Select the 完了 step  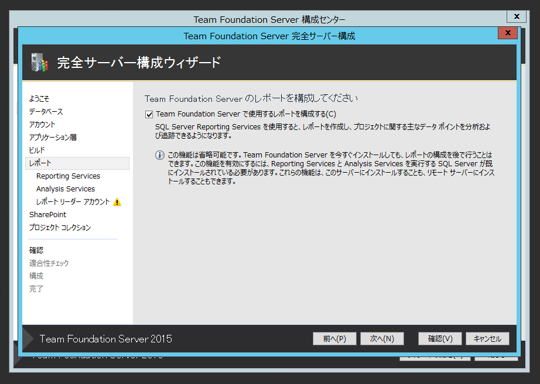tap(36, 289)
